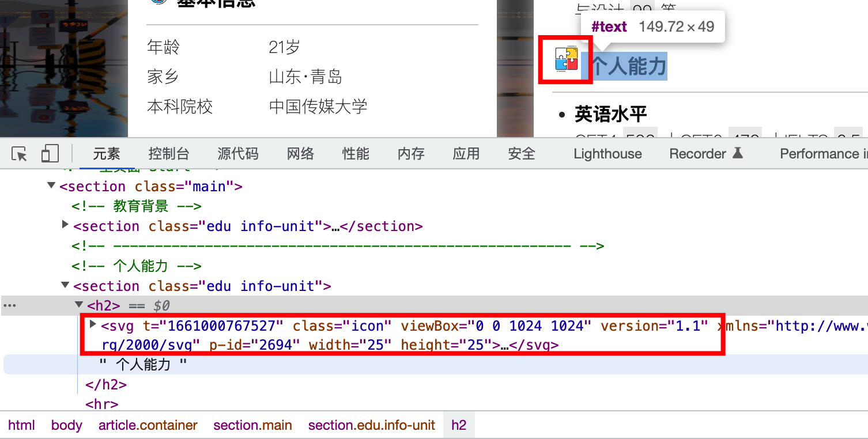Open the 源代码 tab
The width and height of the screenshot is (868, 439).
238,154
